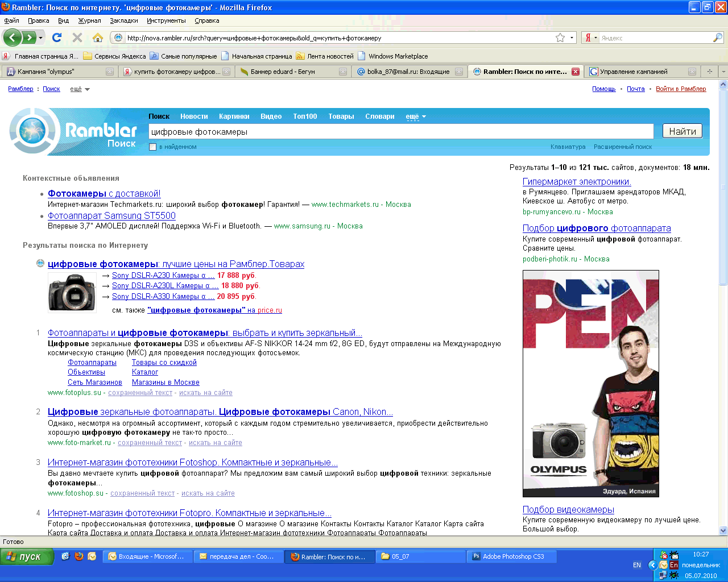Open the Помощь link
The image size is (728, 582).
coord(603,89)
